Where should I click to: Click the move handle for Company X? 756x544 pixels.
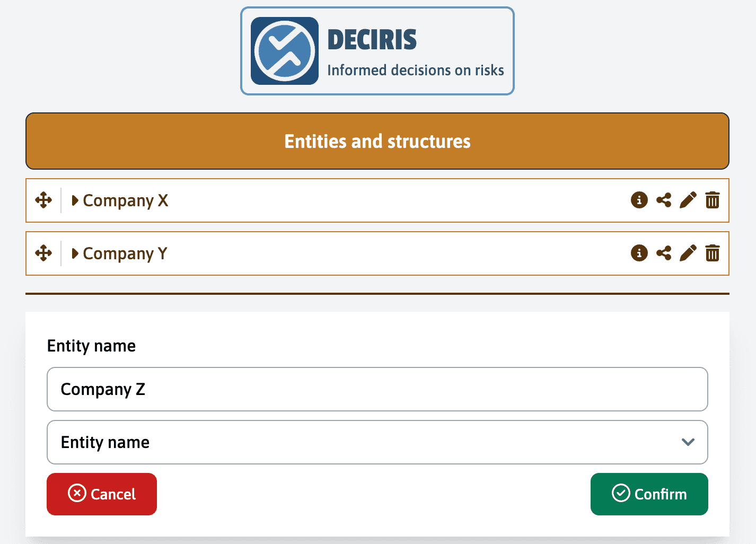[44, 200]
